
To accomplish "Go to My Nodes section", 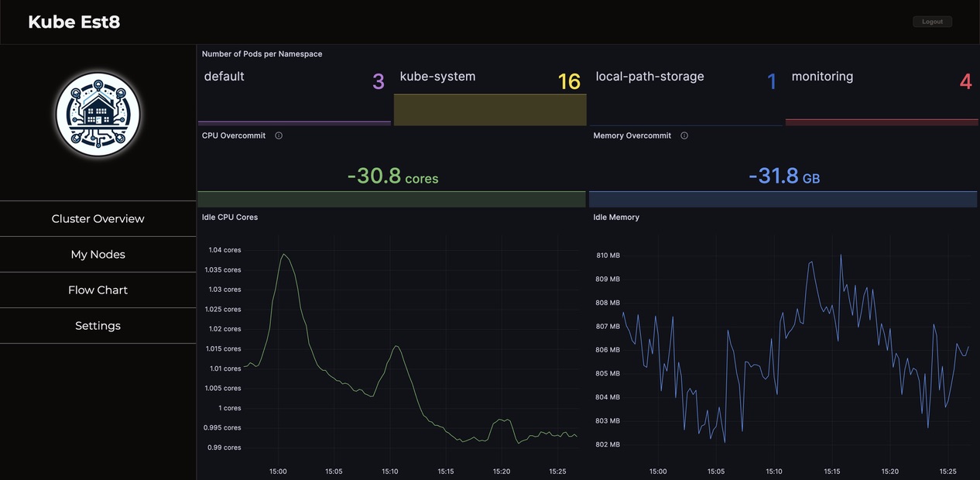I will [98, 255].
